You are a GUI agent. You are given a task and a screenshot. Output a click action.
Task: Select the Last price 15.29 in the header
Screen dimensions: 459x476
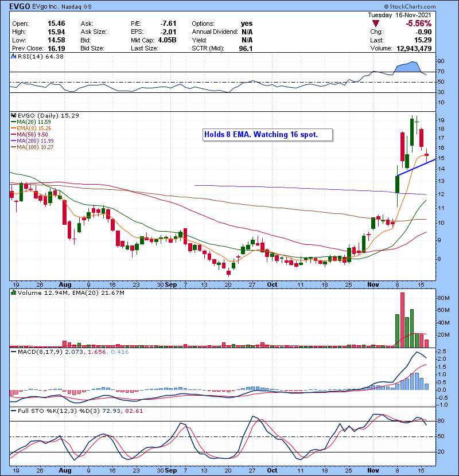click(423, 40)
